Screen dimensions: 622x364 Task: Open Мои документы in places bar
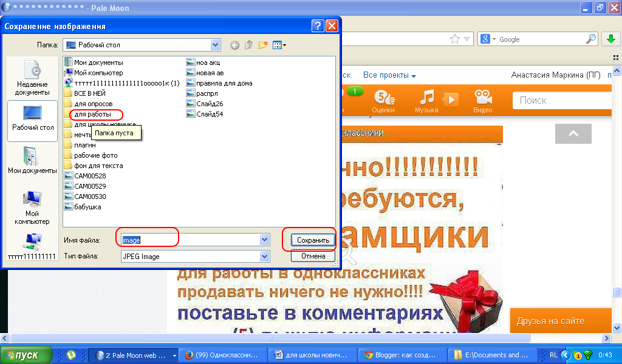[x=32, y=160]
